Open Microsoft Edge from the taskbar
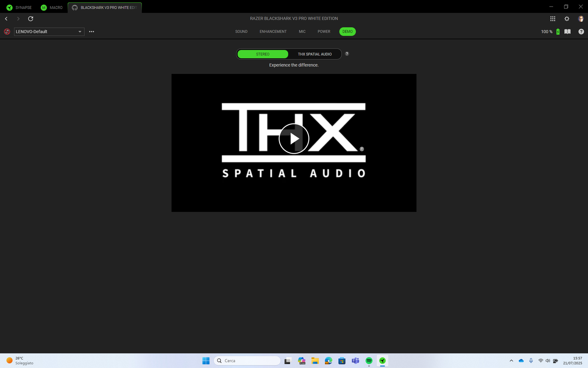588x368 pixels. (329, 361)
